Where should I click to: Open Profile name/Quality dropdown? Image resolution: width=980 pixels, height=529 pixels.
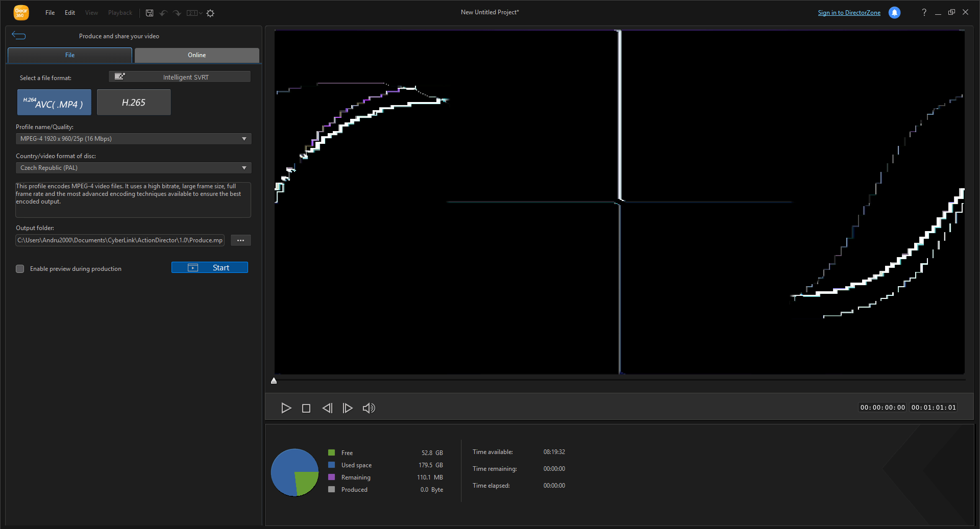tap(134, 139)
